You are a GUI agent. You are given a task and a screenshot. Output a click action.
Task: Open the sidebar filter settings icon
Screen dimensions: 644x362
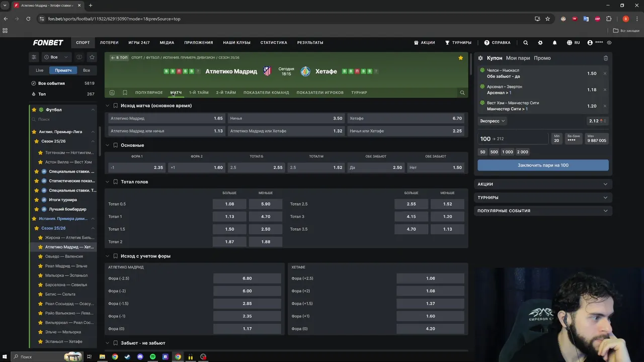pyautogui.click(x=34, y=57)
